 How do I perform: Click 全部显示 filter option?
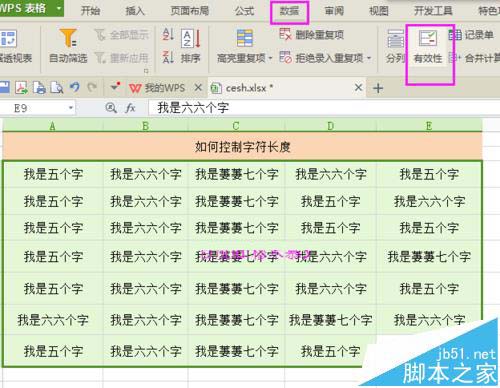[121, 35]
